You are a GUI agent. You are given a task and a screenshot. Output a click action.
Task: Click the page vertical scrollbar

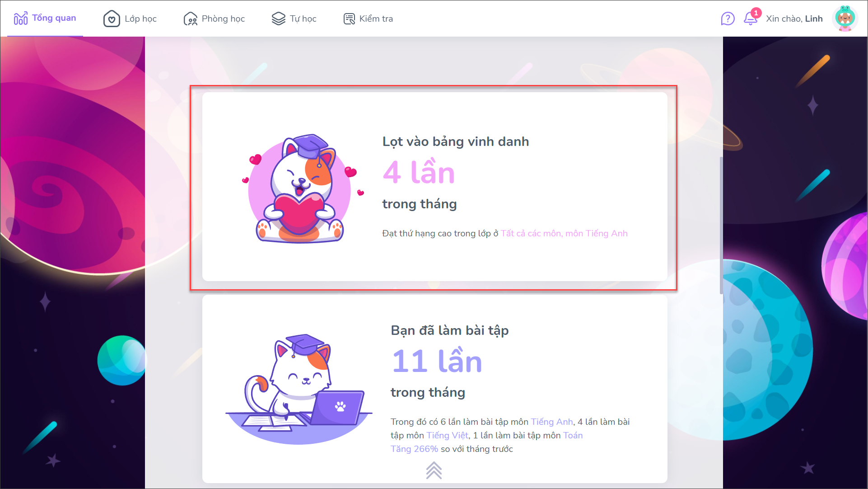tap(721, 226)
